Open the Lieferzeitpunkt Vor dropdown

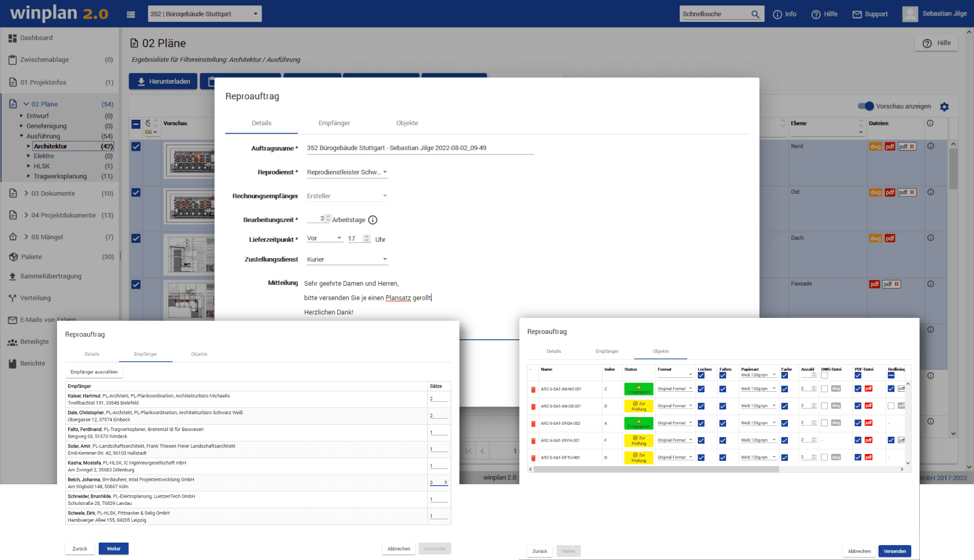click(x=325, y=238)
